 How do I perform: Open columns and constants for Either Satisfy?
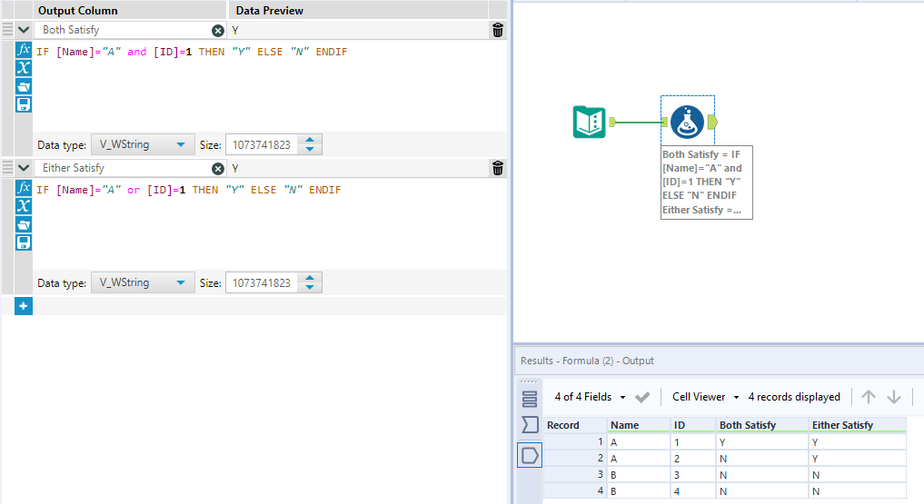click(24, 206)
